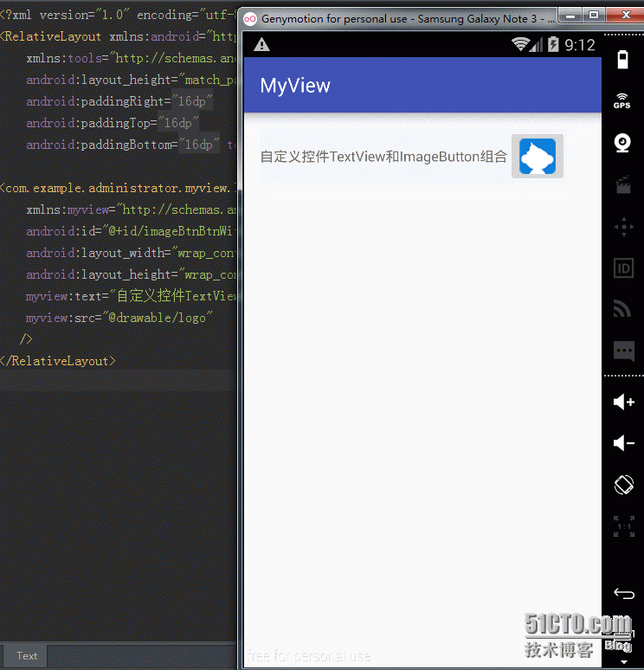Open the webcam camera widget
The image size is (644, 670).
(622, 143)
